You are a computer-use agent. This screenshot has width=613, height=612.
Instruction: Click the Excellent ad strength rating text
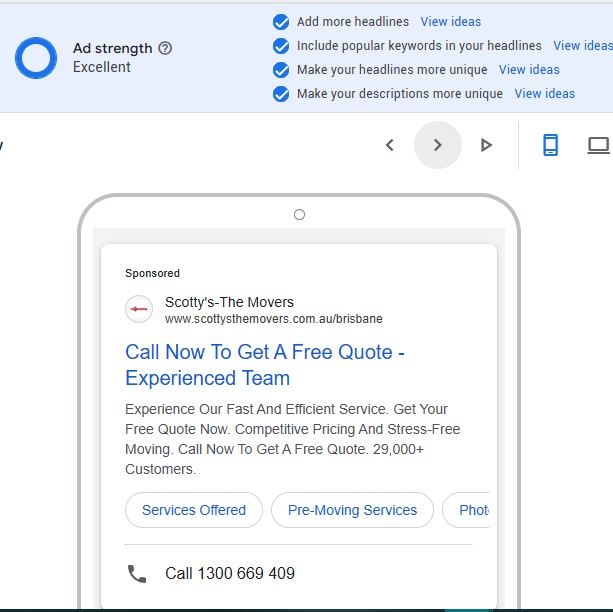(102, 67)
